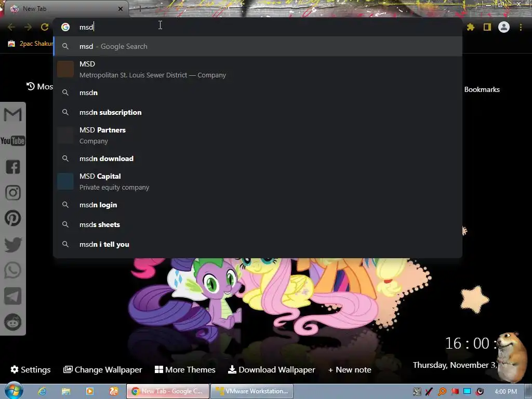The image size is (532, 399).
Task: Click the 4:00 PM taskbar clock
Action: 506,392
